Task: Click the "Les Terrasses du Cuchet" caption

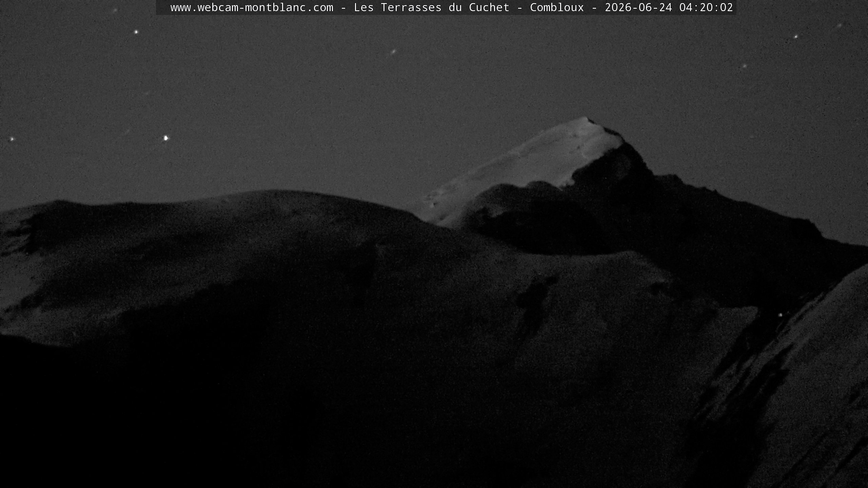Action: [x=432, y=7]
